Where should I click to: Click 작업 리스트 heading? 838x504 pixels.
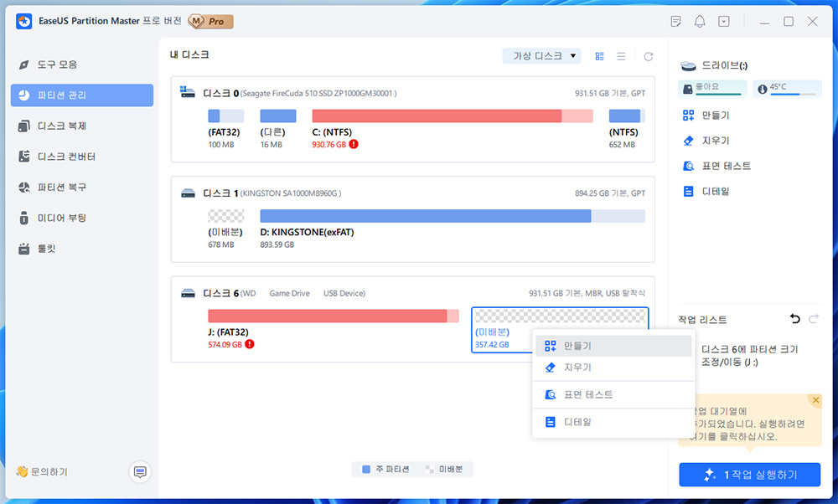pos(702,320)
